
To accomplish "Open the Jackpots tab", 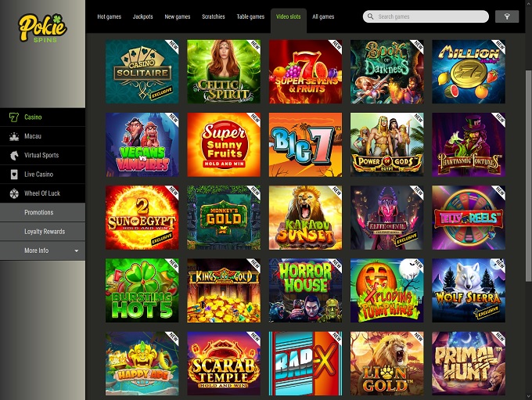I will (x=142, y=16).
